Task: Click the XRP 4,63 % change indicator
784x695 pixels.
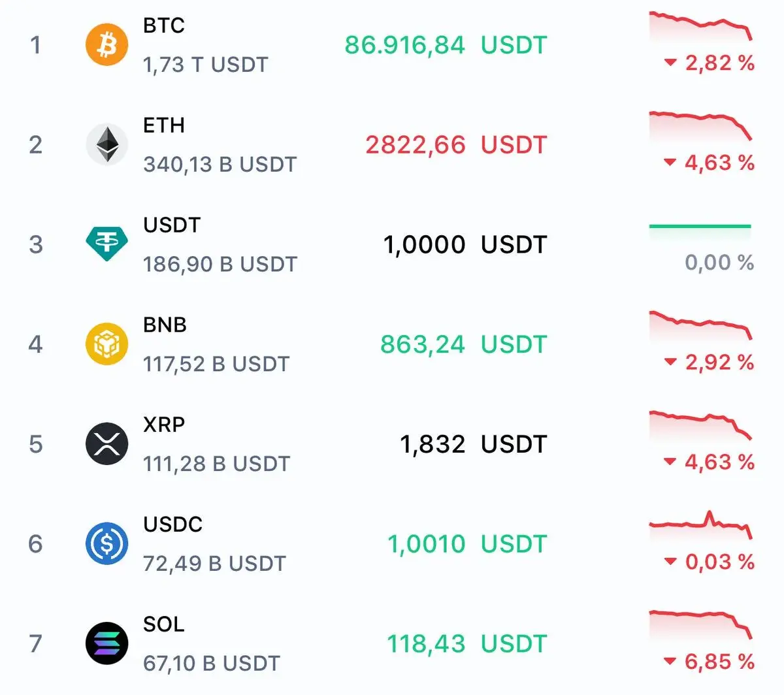Action: 710,462
